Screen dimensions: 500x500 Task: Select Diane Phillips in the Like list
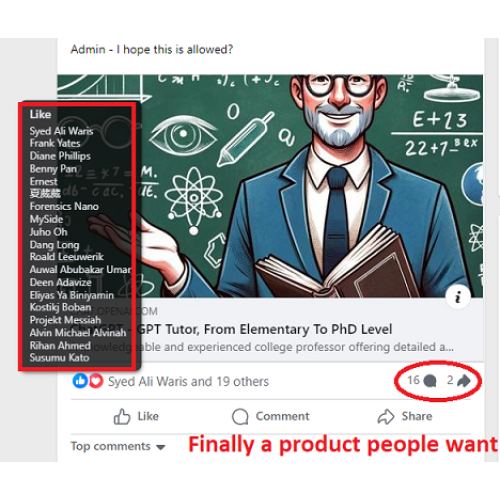(x=60, y=156)
